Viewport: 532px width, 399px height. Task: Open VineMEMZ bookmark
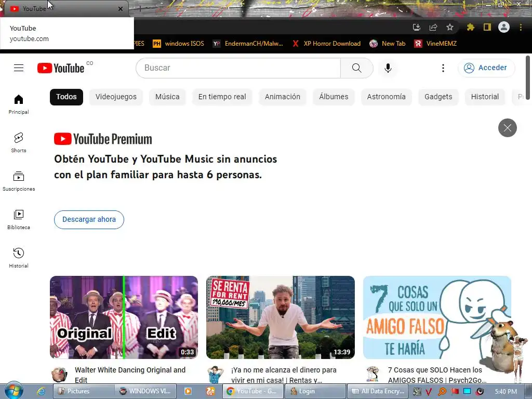(x=435, y=44)
